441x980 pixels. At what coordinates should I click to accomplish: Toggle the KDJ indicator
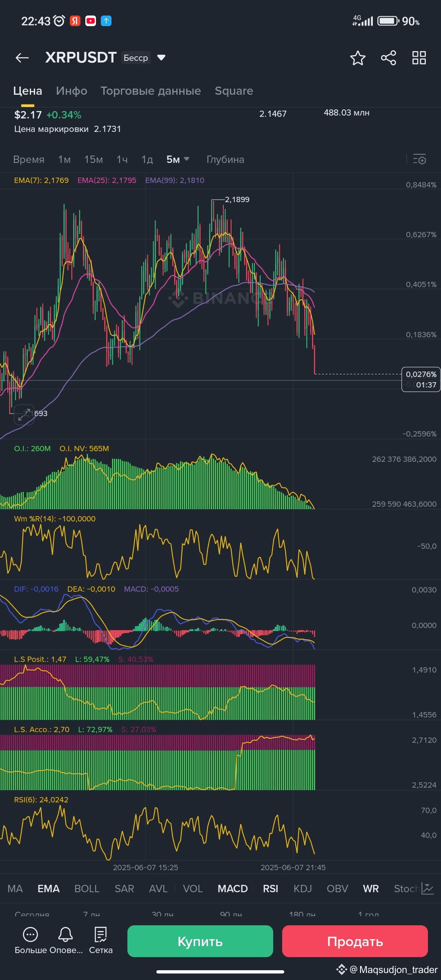click(x=303, y=889)
